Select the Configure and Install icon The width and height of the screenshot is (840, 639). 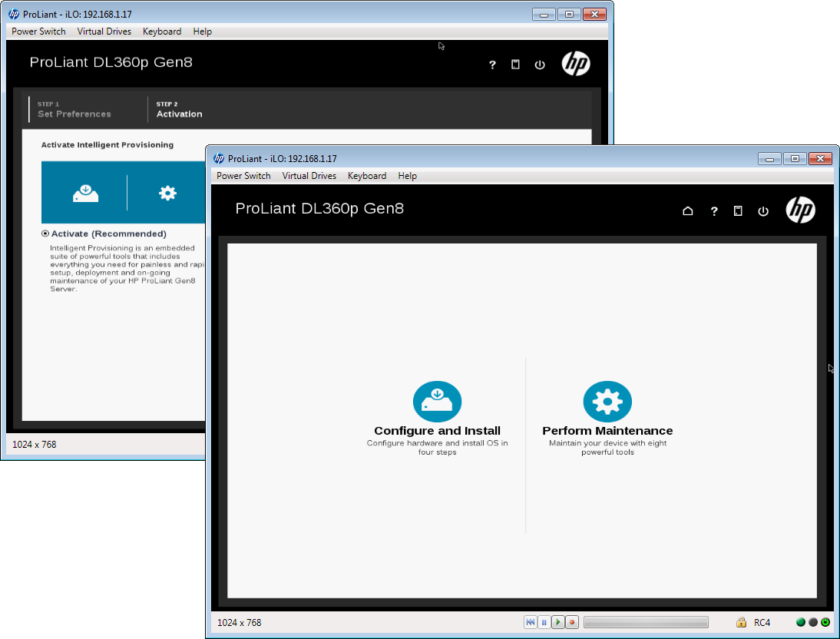click(x=437, y=401)
